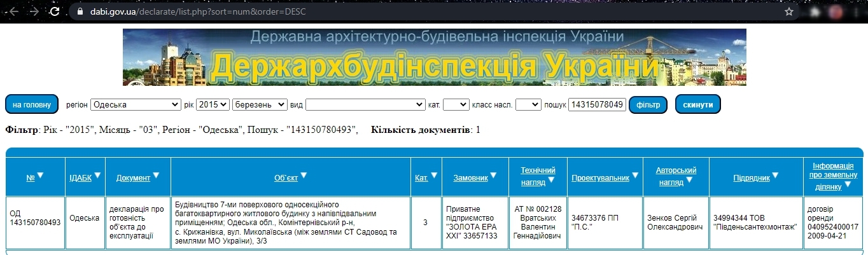This screenshot has height=255, width=868.
Task: Open the класс насл. dropdown
Action: point(528,104)
